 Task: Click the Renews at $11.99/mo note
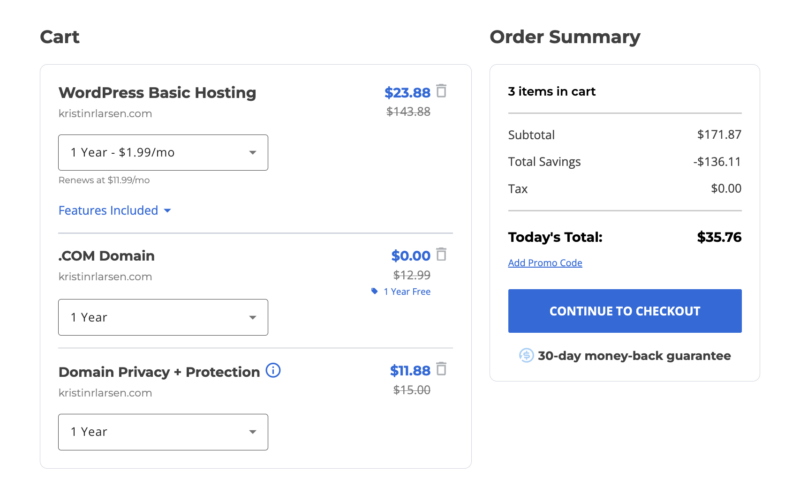[104, 180]
